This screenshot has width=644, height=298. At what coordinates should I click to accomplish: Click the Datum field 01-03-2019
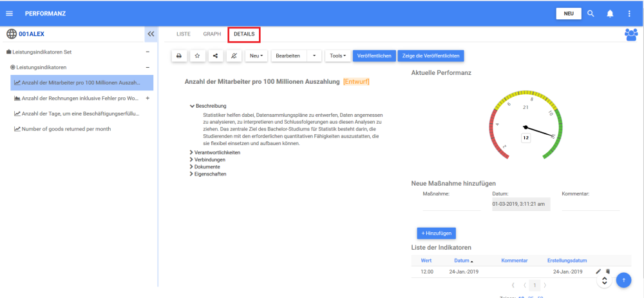point(521,204)
